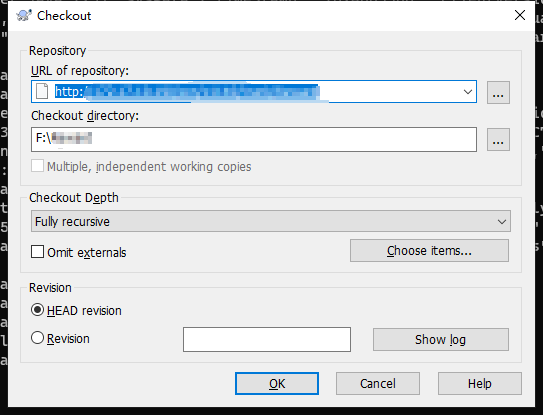
Task: Confirm checkout with the OK button
Action: tap(277, 383)
